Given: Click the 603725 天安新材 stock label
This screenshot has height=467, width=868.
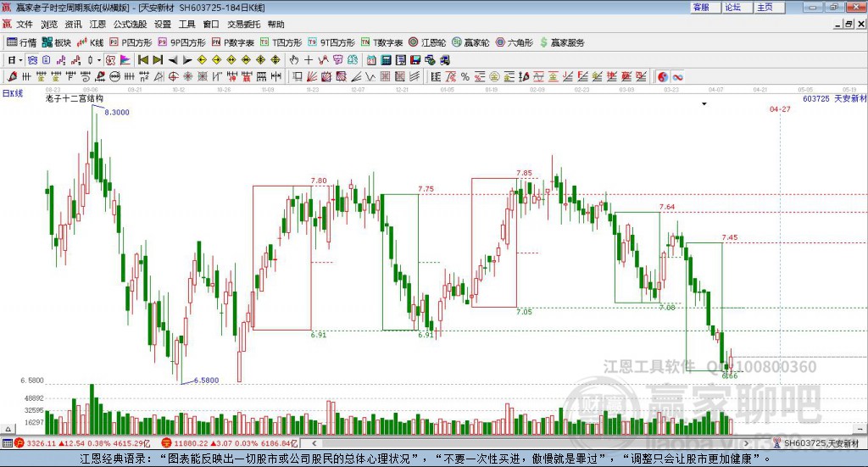Looking at the screenshot, I should [x=834, y=98].
